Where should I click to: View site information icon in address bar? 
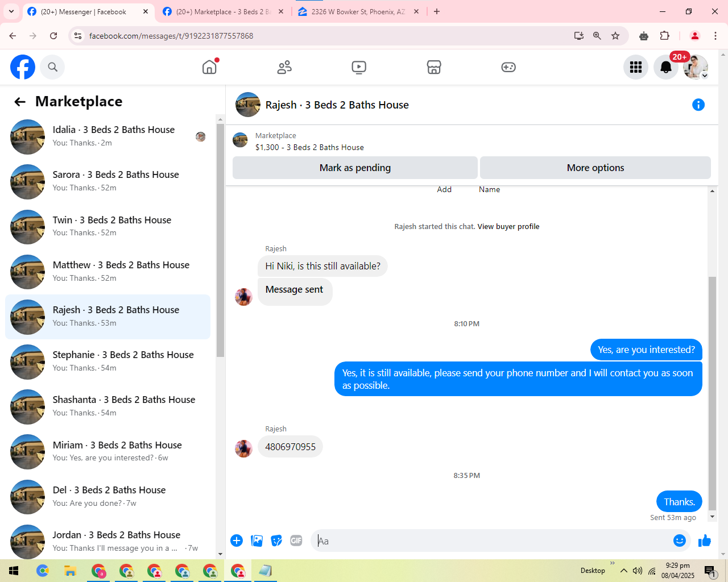point(78,36)
